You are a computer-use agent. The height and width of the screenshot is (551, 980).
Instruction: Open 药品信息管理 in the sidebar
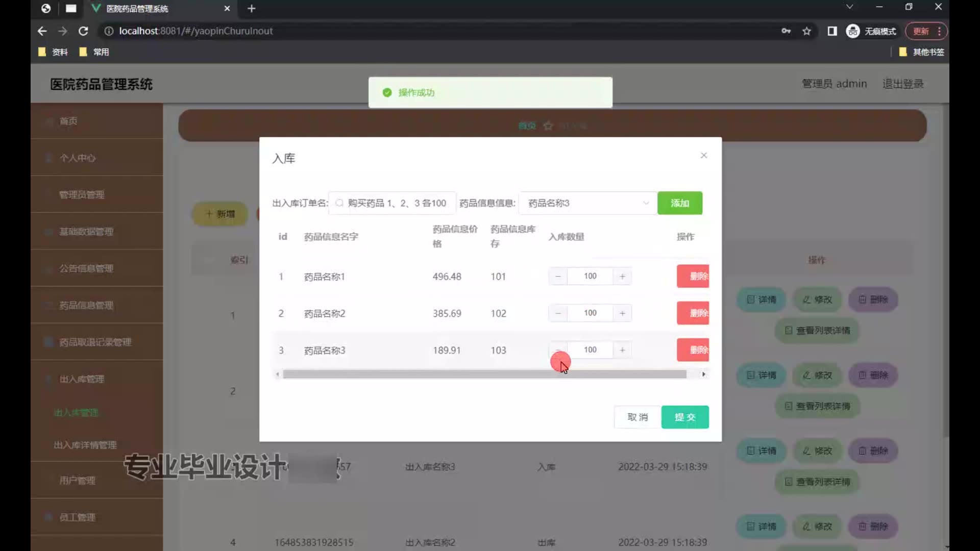[86, 305]
